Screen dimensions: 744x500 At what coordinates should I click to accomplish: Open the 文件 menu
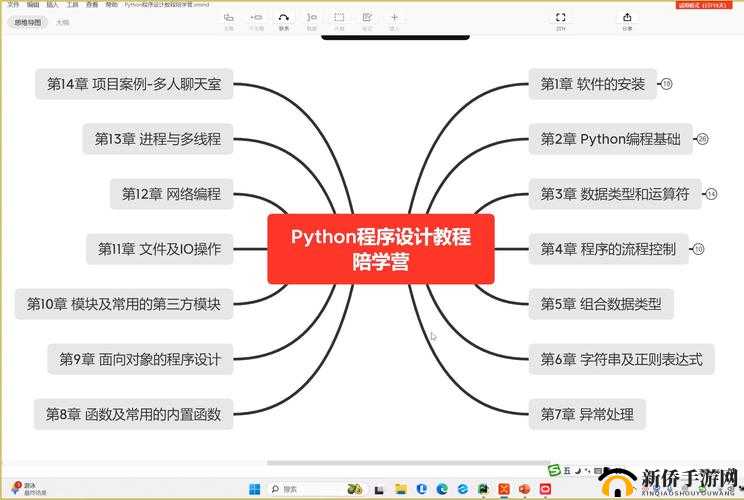point(14,5)
